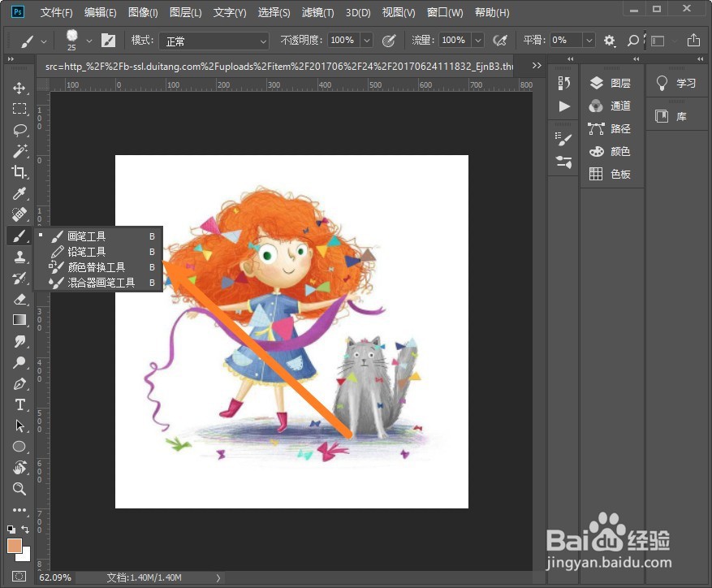Expand the hidden document tabs chevron
Screen dimensions: 712x588
coord(537,66)
